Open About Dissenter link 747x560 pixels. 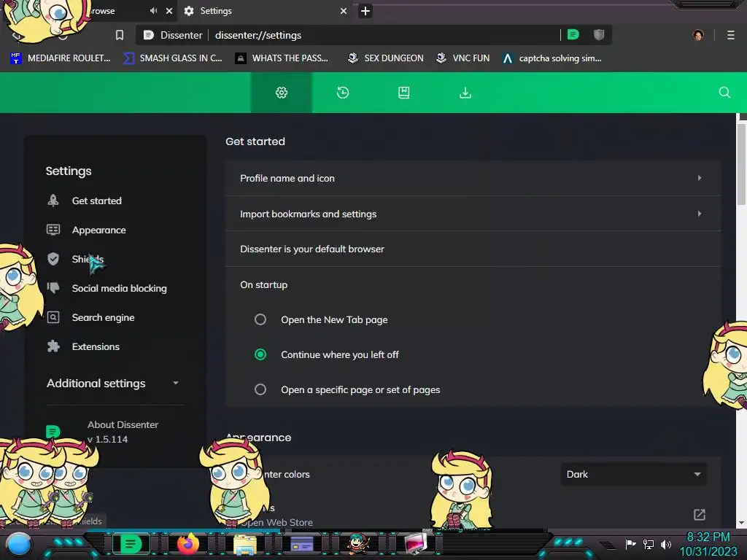coord(123,432)
